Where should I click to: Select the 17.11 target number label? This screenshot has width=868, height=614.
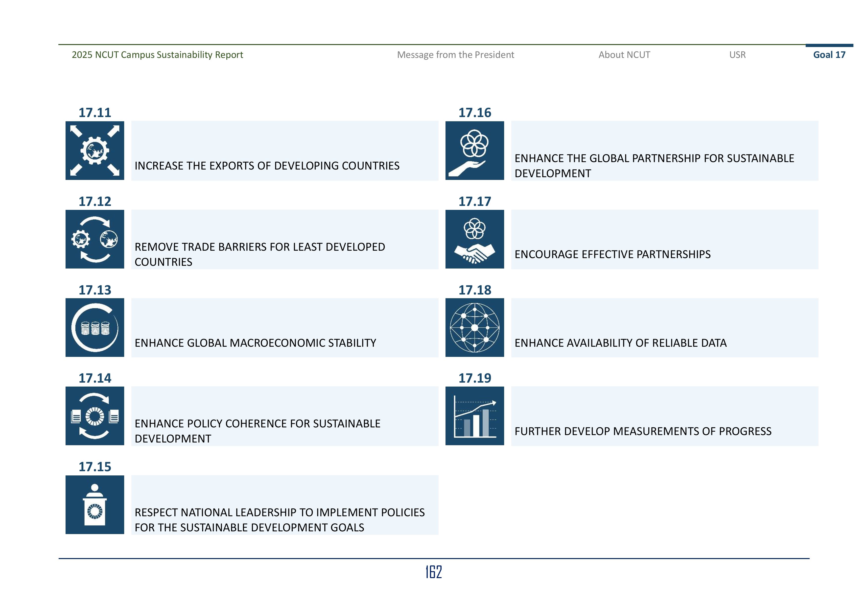(95, 112)
